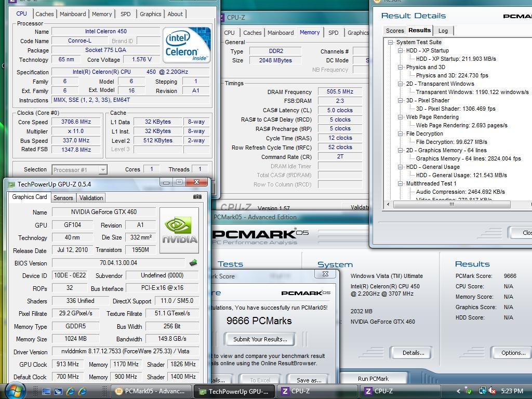Click GPU-Z camera screenshot icon
This screenshot has height=399, width=532.
coord(197,197)
